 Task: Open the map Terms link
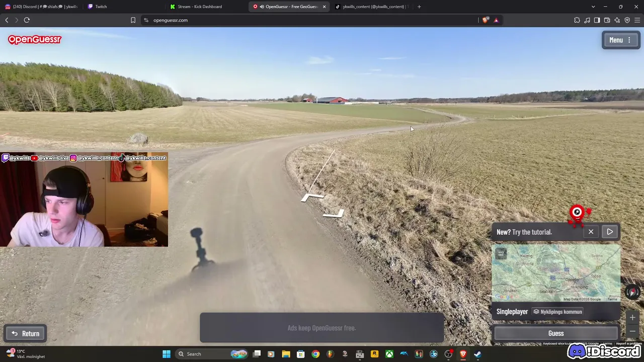(612, 299)
